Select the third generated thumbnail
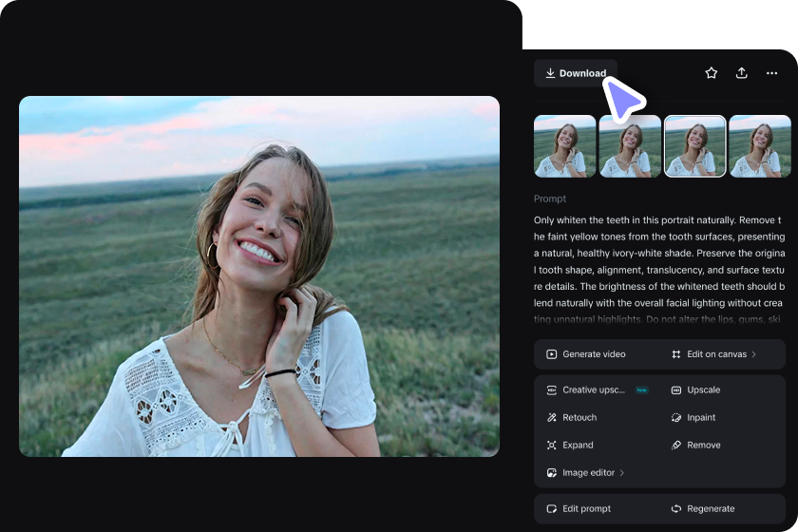Screen dimensions: 798x532 click(695, 146)
